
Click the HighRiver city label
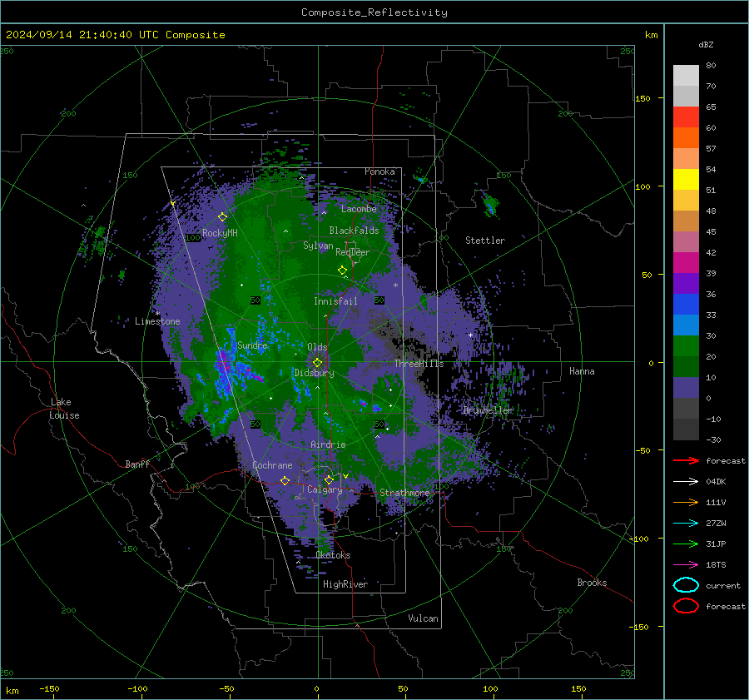coord(345,584)
